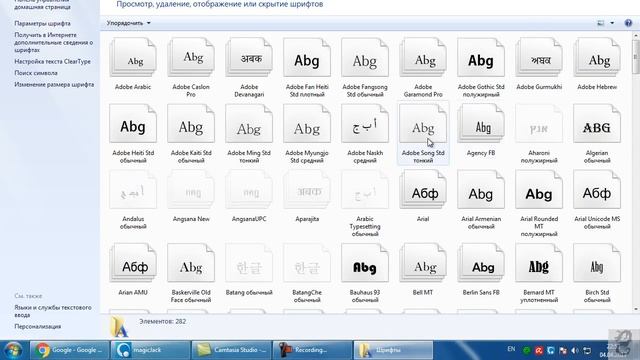Select the AngsanaUPC font icon
The width and height of the screenshot is (640, 360).
(249, 190)
